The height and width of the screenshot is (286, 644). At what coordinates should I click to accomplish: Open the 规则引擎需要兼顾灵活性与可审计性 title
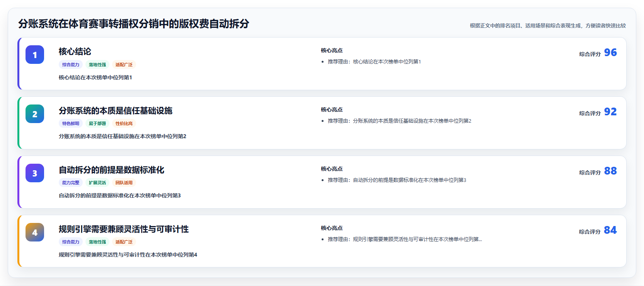[x=124, y=229]
